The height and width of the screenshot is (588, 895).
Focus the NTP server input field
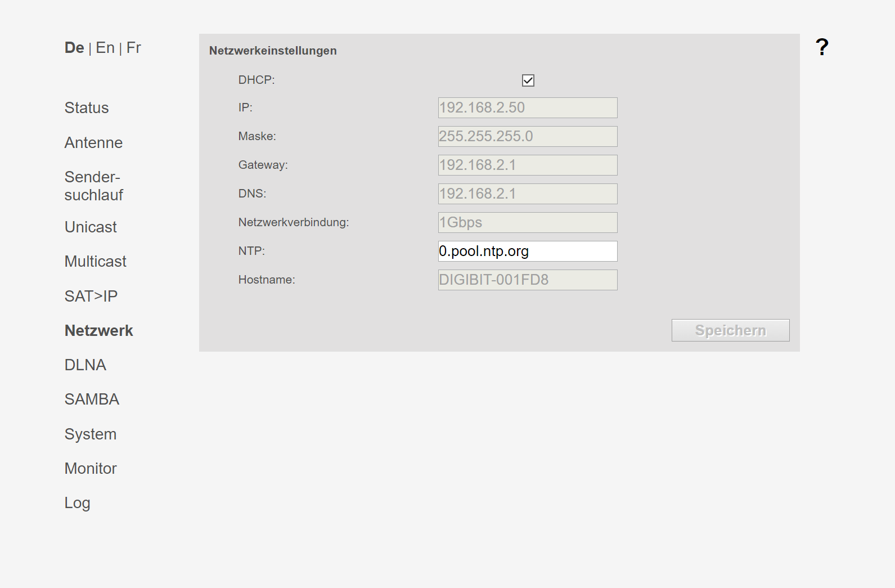528,251
